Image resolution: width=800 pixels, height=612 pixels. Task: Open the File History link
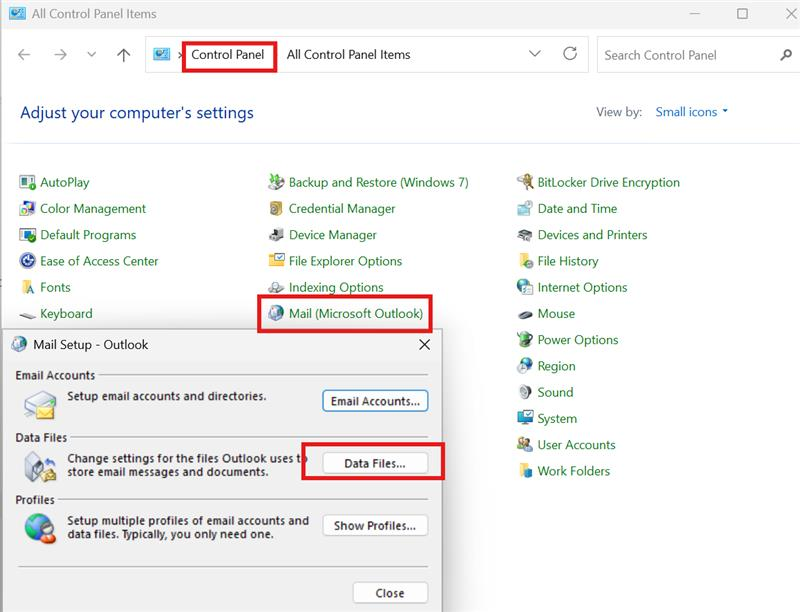568,261
